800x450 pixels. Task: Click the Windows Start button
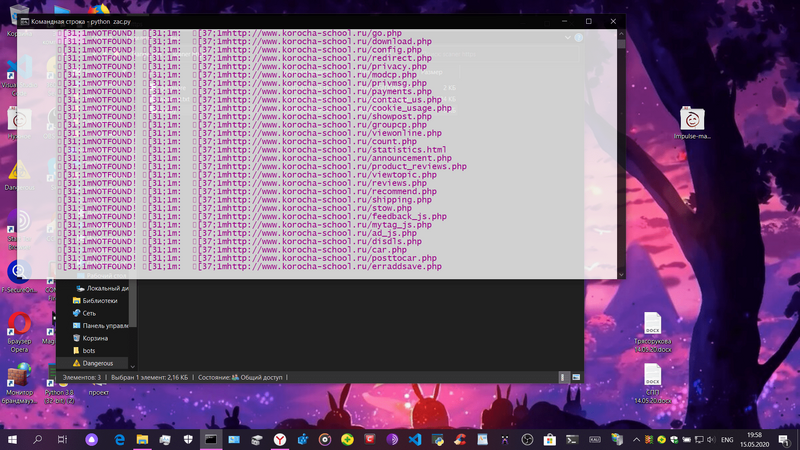[x=12, y=439]
